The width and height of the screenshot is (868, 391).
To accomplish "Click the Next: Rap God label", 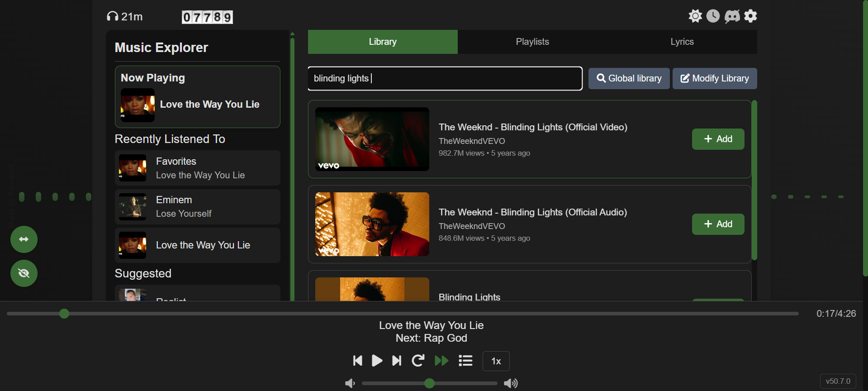I will 432,338.
